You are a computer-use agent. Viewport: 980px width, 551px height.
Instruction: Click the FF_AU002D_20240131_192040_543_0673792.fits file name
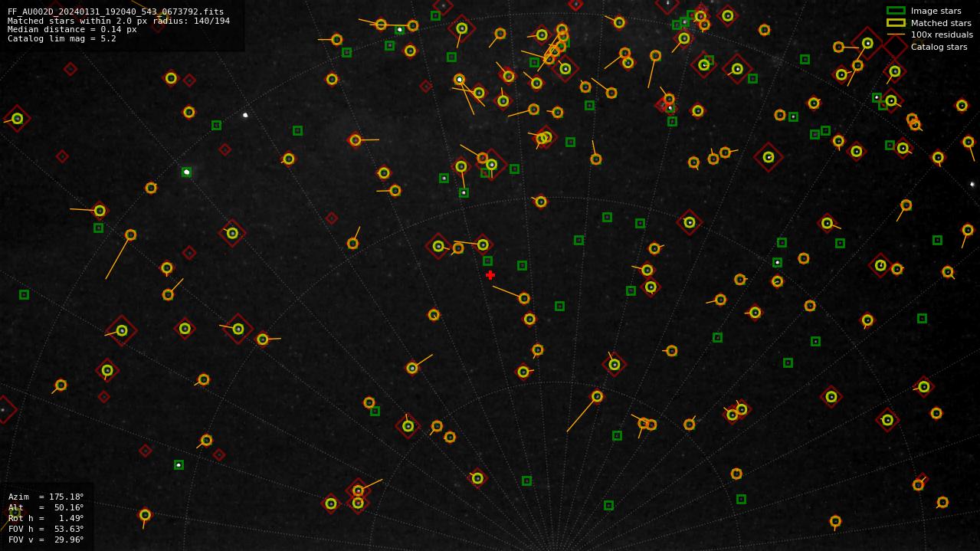[116, 11]
